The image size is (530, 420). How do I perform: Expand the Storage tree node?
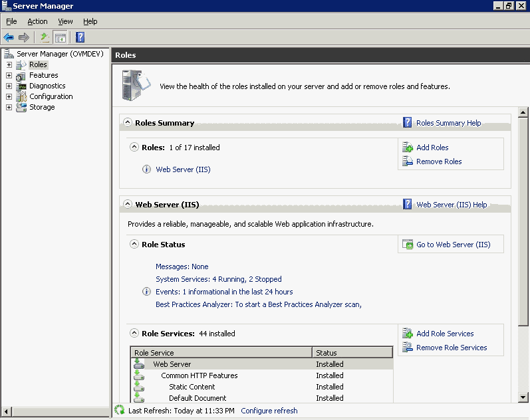[x=9, y=107]
